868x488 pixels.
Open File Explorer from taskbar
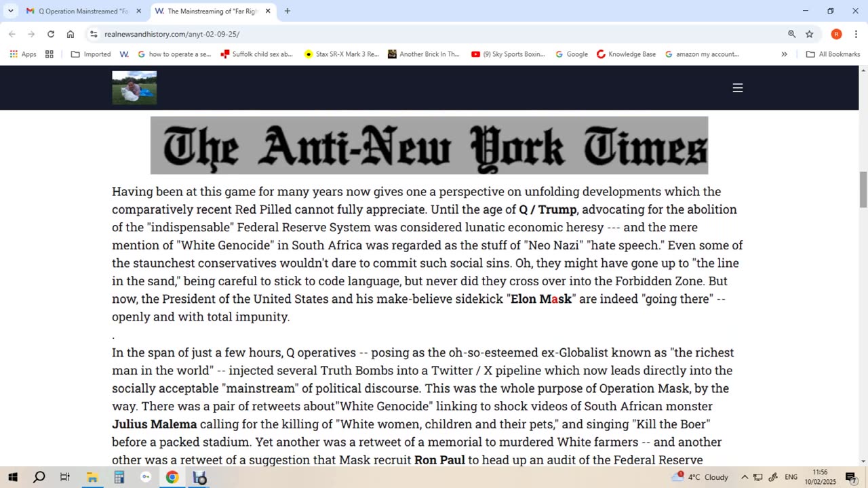[x=92, y=477]
